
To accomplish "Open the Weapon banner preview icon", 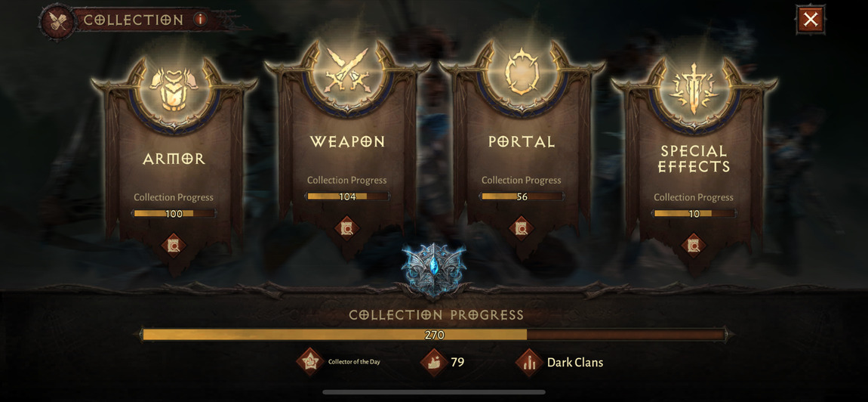I will 347,228.
